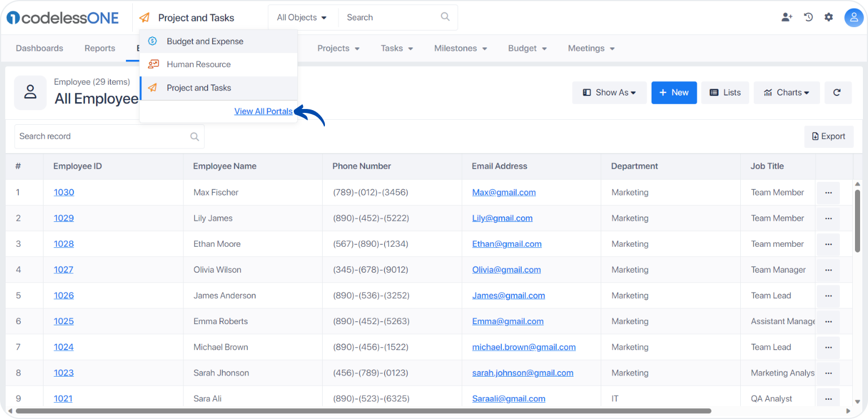Expand the Projects menu
The image size is (868, 419).
tap(338, 49)
